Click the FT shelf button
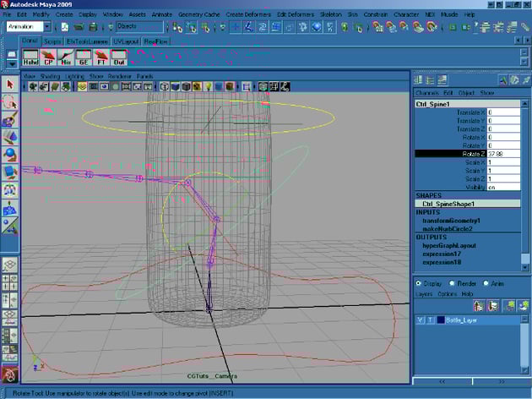The image size is (532, 399). click(101, 59)
